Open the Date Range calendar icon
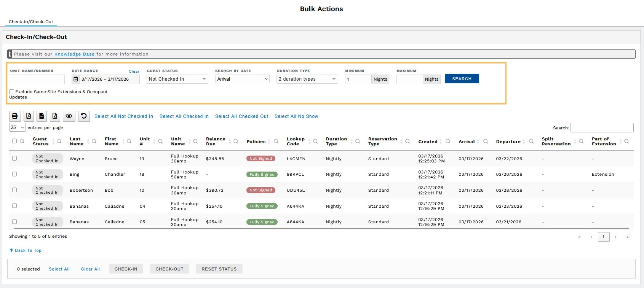 76,79
